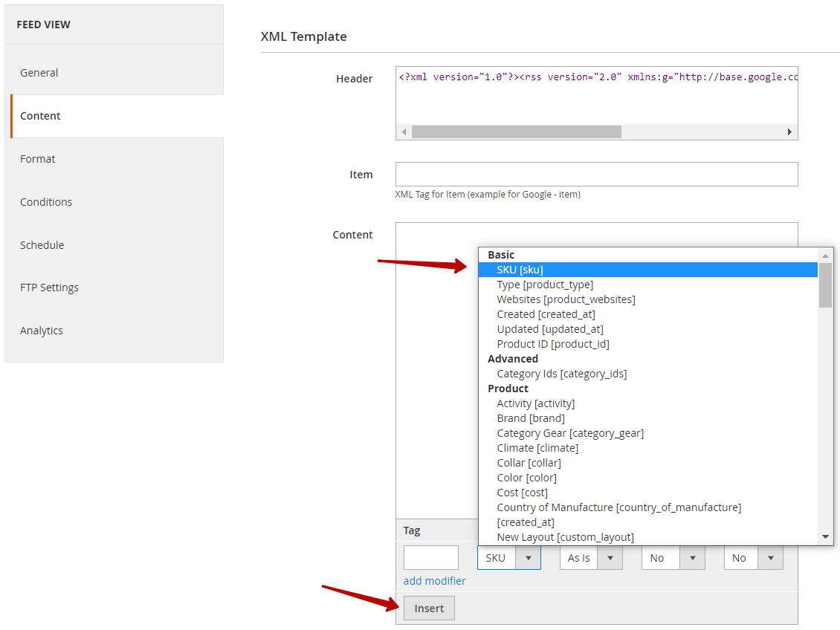Select Climate [climate] attribute
The image size is (840, 630).
pyautogui.click(x=647, y=448)
